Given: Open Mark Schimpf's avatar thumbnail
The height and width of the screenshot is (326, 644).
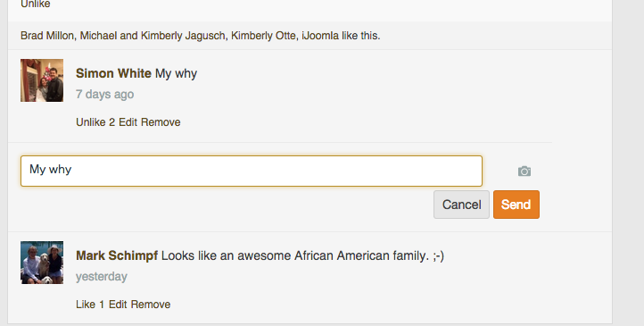Looking at the screenshot, I should (x=42, y=263).
